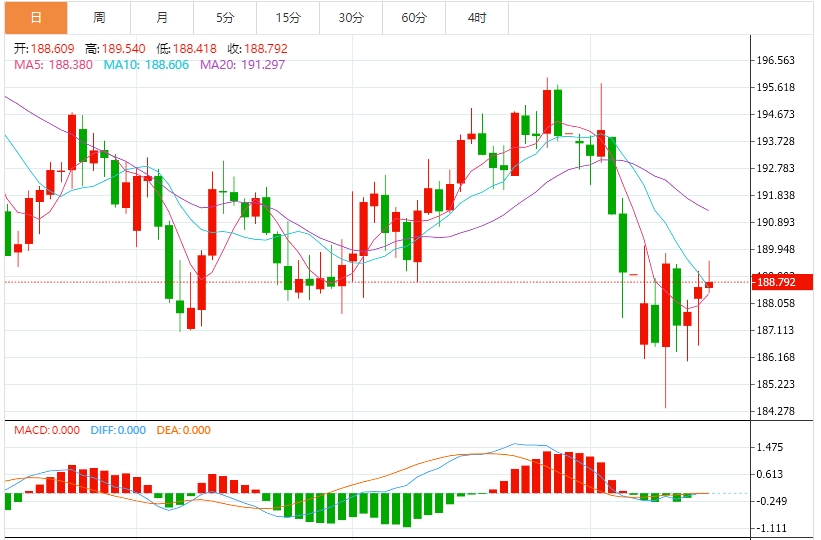Screen dimensions: 821x540
Task: Click the 187.113 price axis label
Action: tap(775, 330)
